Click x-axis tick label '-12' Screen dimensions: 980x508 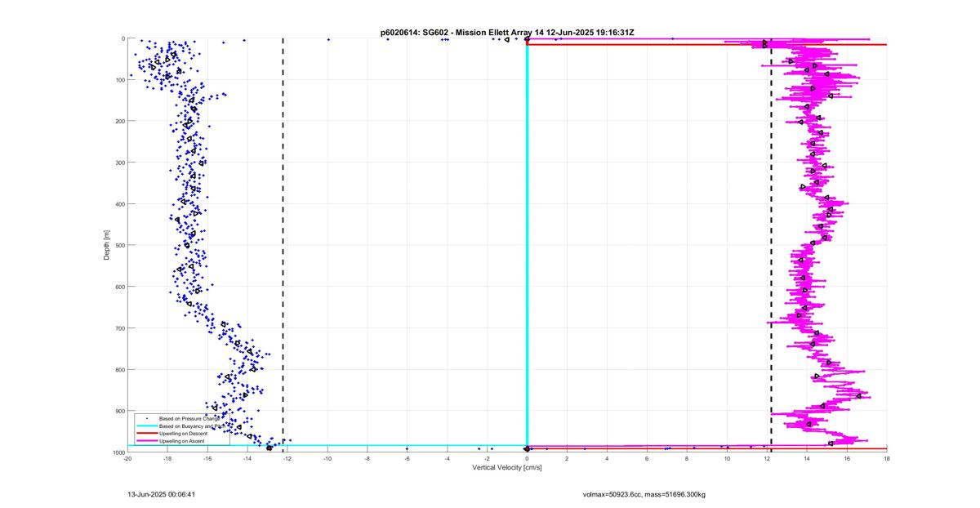[x=287, y=458]
